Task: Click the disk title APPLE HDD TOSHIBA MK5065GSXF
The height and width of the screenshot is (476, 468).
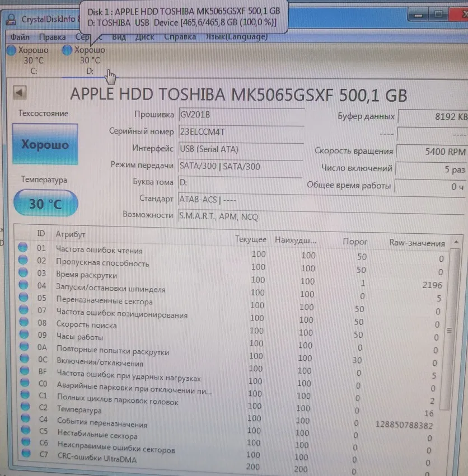Action: pyautogui.click(x=238, y=94)
